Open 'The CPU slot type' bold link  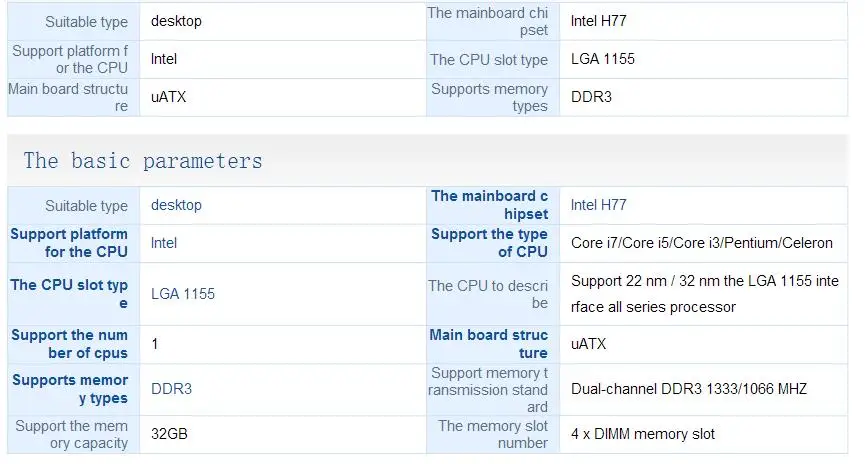pos(69,294)
